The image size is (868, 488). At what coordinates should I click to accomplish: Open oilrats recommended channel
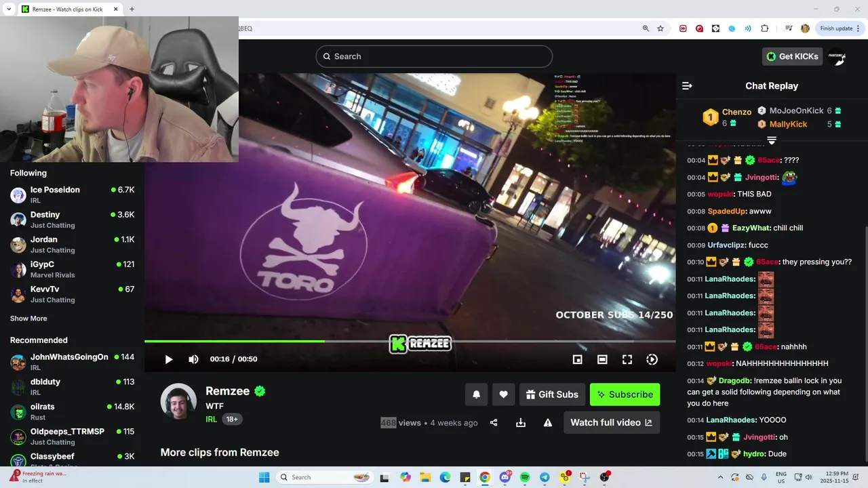[72, 412]
